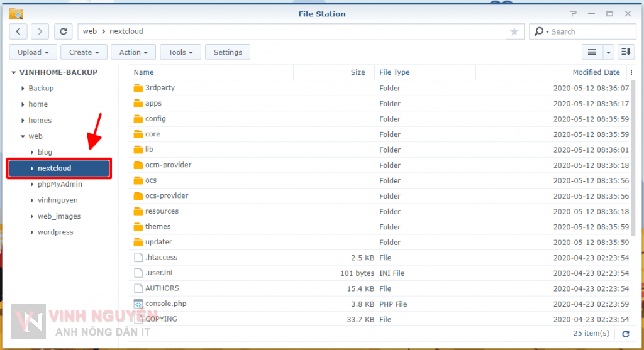Expand the view mode dropdown arrow

(609, 52)
